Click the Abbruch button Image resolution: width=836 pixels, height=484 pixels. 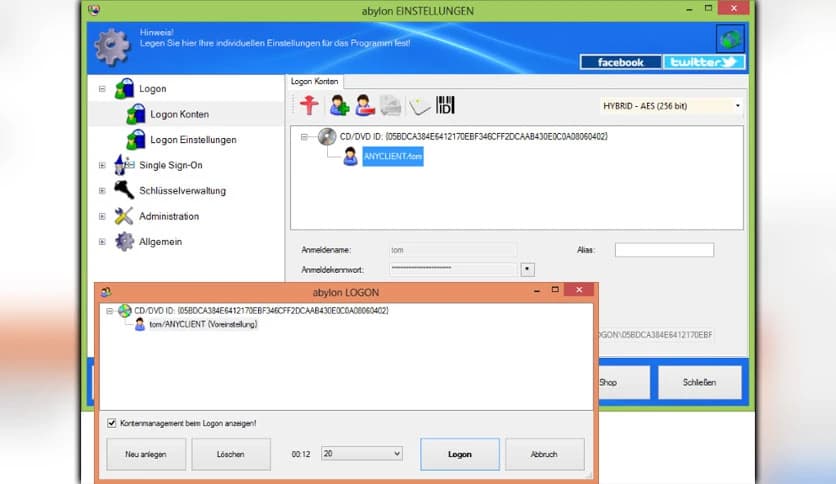(544, 454)
